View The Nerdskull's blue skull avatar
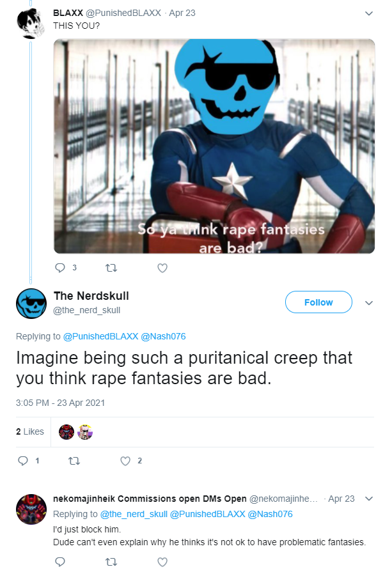Screen dimensions: 392x574 (x=31, y=304)
